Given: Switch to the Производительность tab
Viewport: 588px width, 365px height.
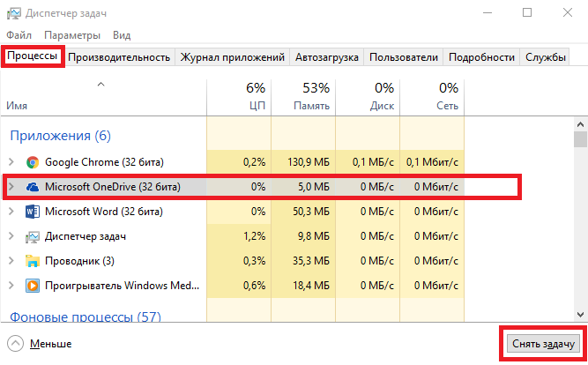Looking at the screenshot, I should click(119, 57).
